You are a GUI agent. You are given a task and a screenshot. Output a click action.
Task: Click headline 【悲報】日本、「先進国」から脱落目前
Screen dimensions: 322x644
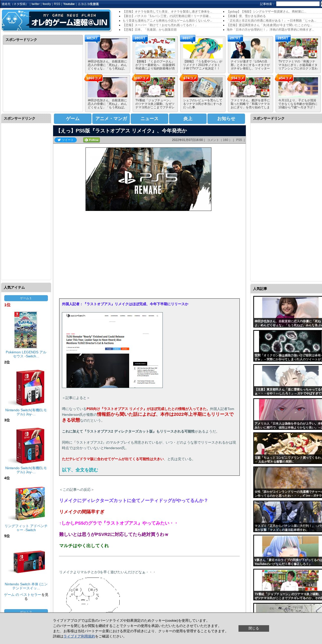point(150,30)
